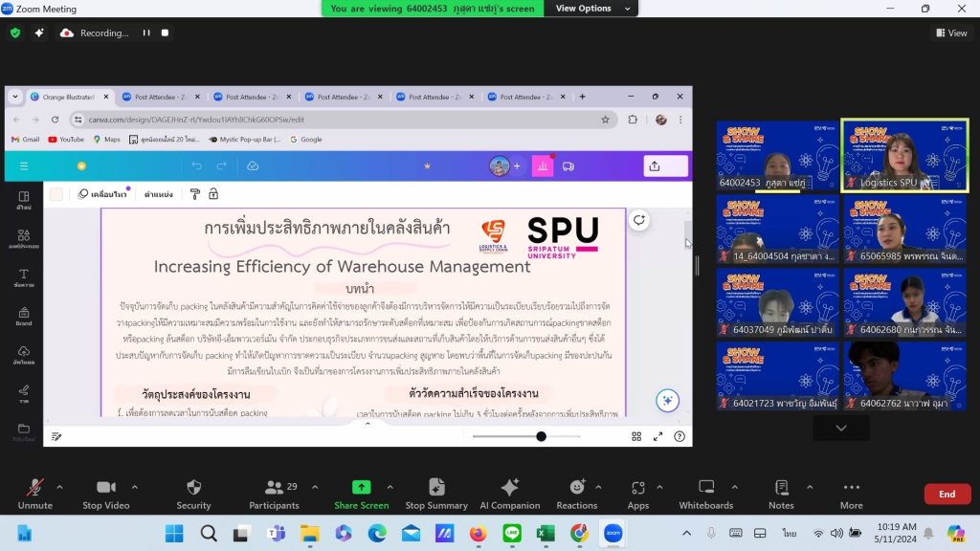Expand the arrow beside Reactions

[x=598, y=487]
